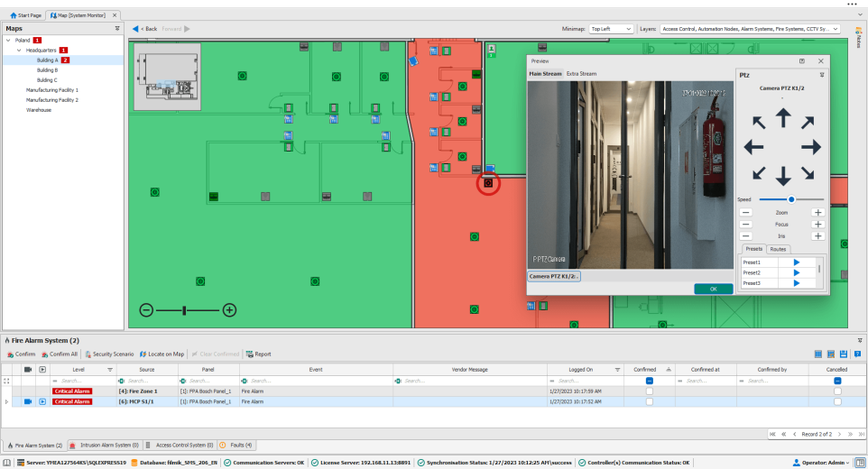Toggle Cancelled column filter checkbox

pos(837,381)
